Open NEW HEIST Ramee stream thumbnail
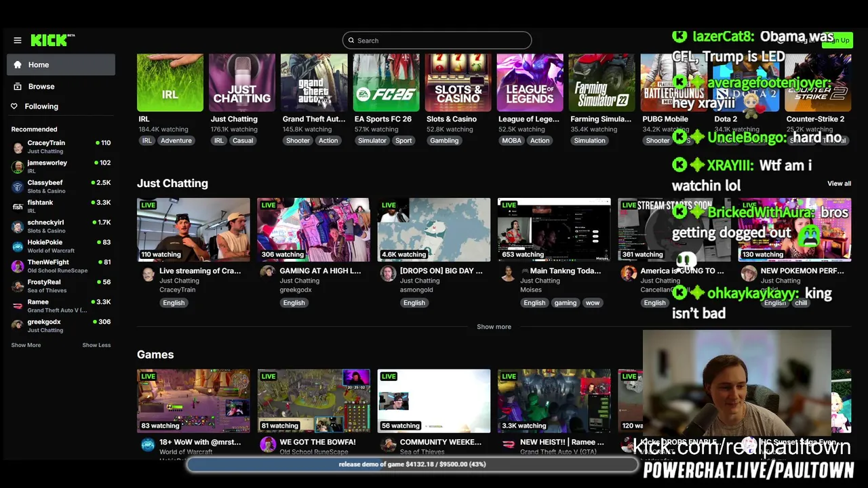Viewport: 868px width, 488px height. pos(554,401)
